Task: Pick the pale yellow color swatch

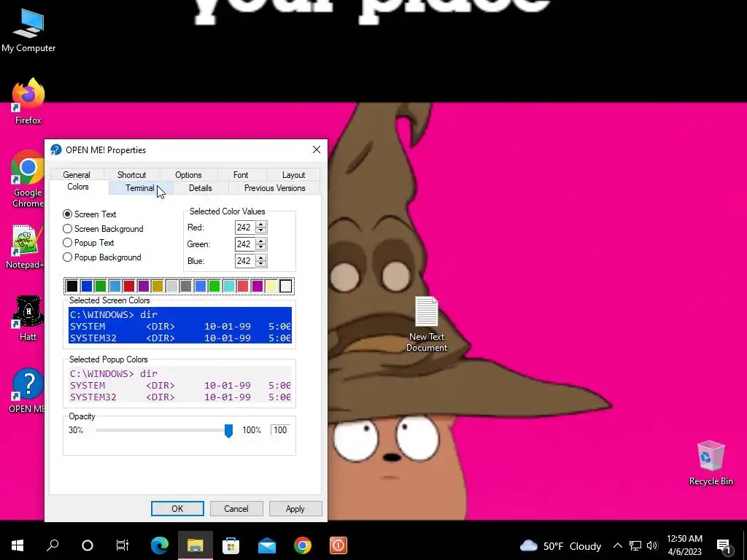Action: pos(271,286)
